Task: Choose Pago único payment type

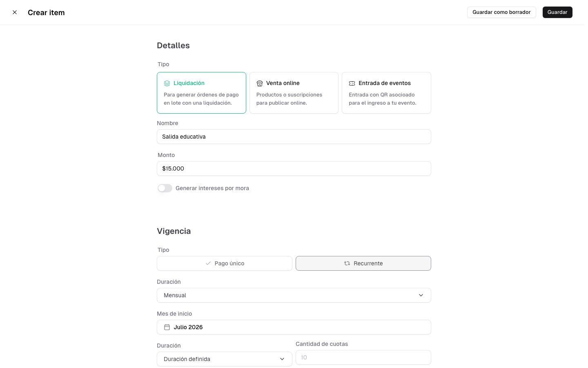Action: tap(225, 263)
